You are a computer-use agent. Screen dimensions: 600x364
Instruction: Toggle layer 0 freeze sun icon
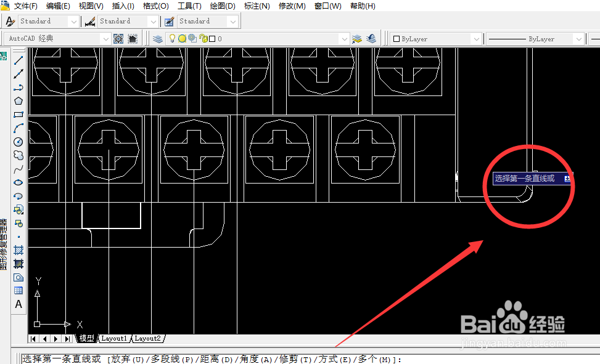[182, 39]
